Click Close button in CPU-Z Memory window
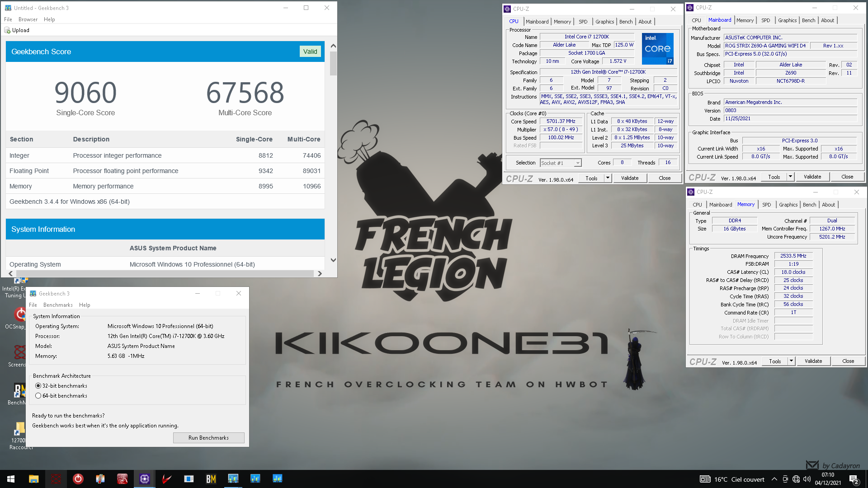 pyautogui.click(x=848, y=361)
